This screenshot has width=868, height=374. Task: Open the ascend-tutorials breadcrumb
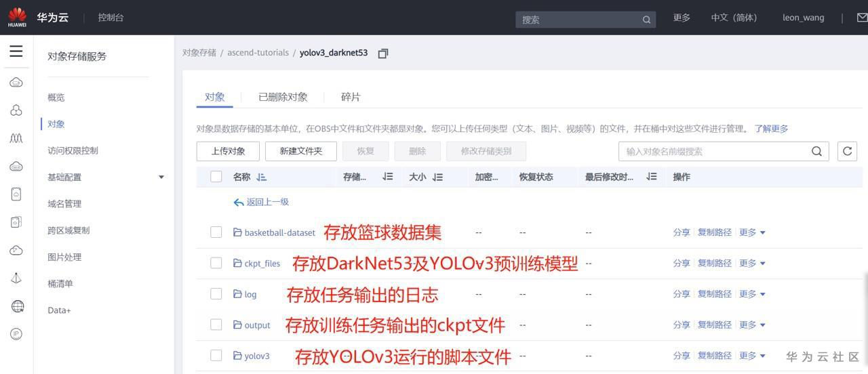(258, 52)
